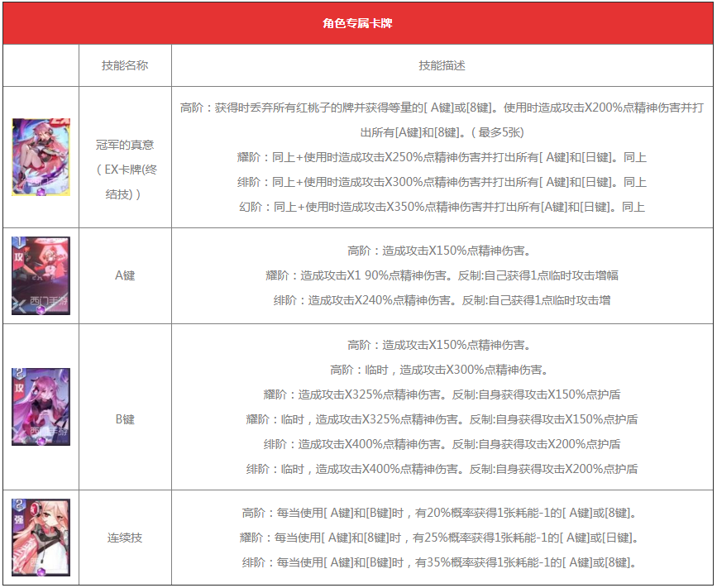Screen dimensions: 717x588
Task: Select the 幻阶 X350% description line
Action: click(x=442, y=207)
